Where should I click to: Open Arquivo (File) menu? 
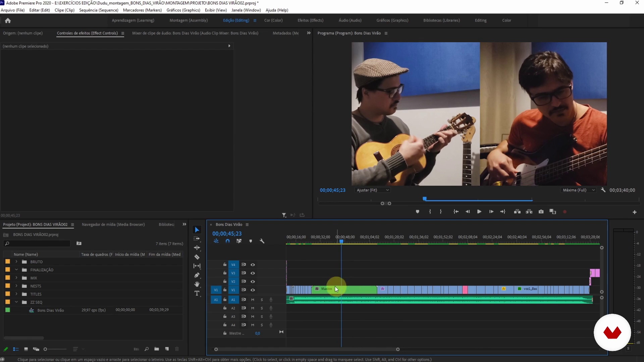pyautogui.click(x=13, y=10)
